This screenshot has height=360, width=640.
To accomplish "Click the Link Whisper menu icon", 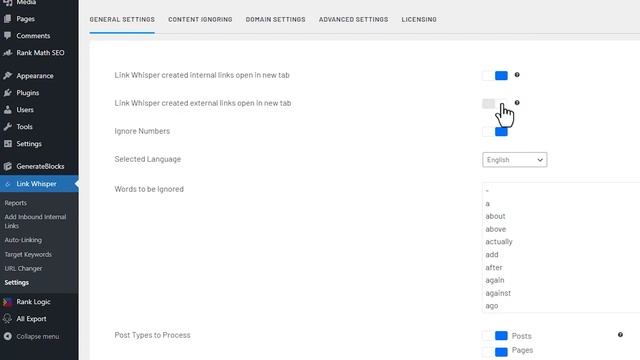I will [x=7, y=184].
